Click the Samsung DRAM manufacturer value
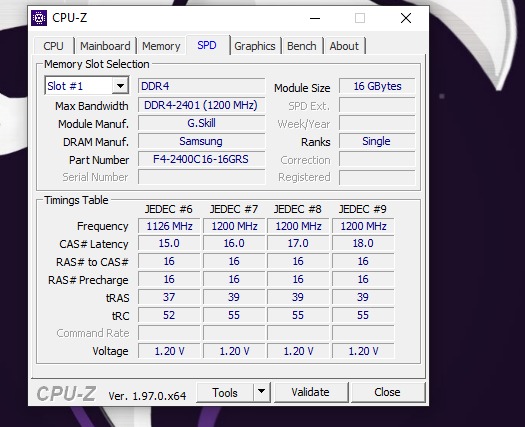Viewport: 525px width, 427px height. [x=202, y=141]
